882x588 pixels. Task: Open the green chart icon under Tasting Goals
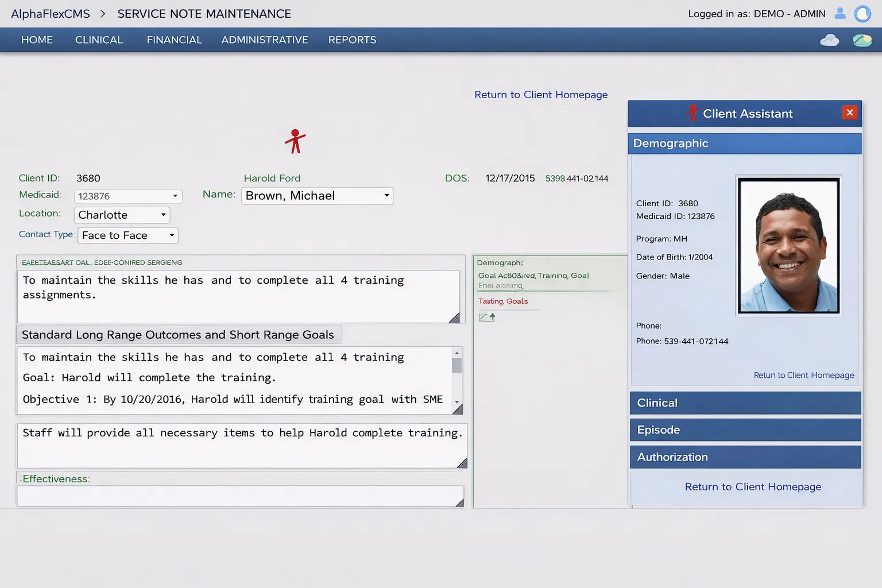pos(483,316)
